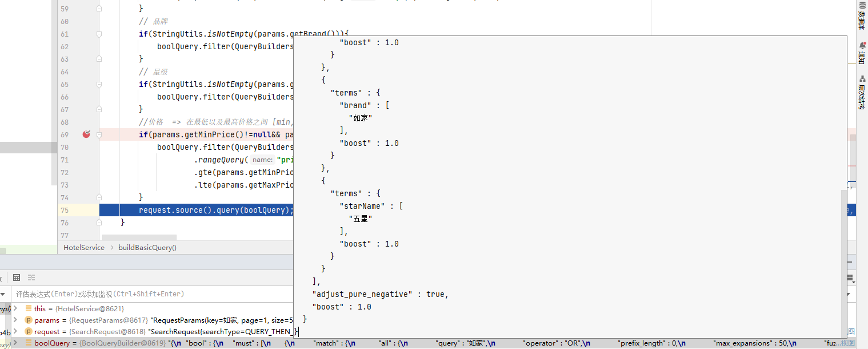Screen dimensions: 868x349
Task: Click the boolQuery variable's field icon
Action: coord(29,343)
